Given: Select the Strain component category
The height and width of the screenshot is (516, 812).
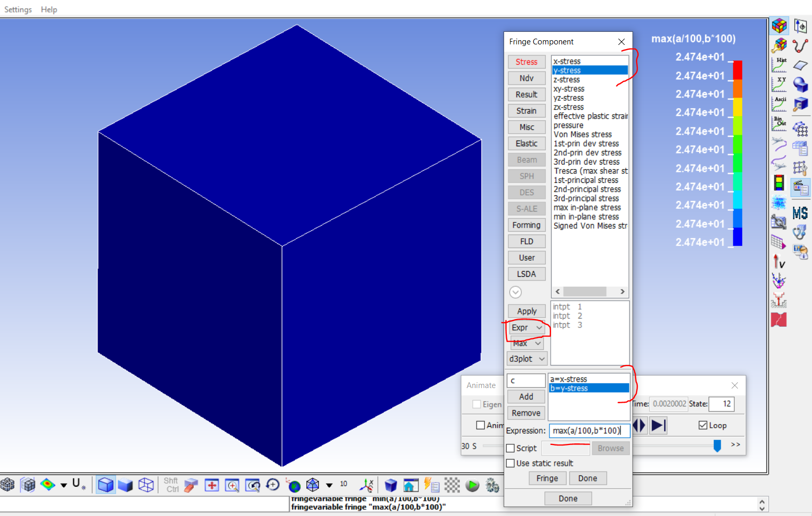Looking at the screenshot, I should click(527, 111).
